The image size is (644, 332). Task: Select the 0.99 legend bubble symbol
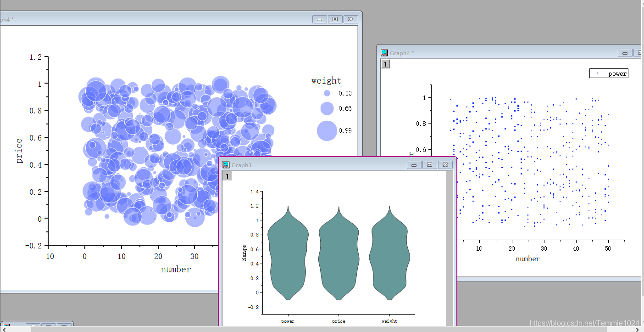(327, 131)
